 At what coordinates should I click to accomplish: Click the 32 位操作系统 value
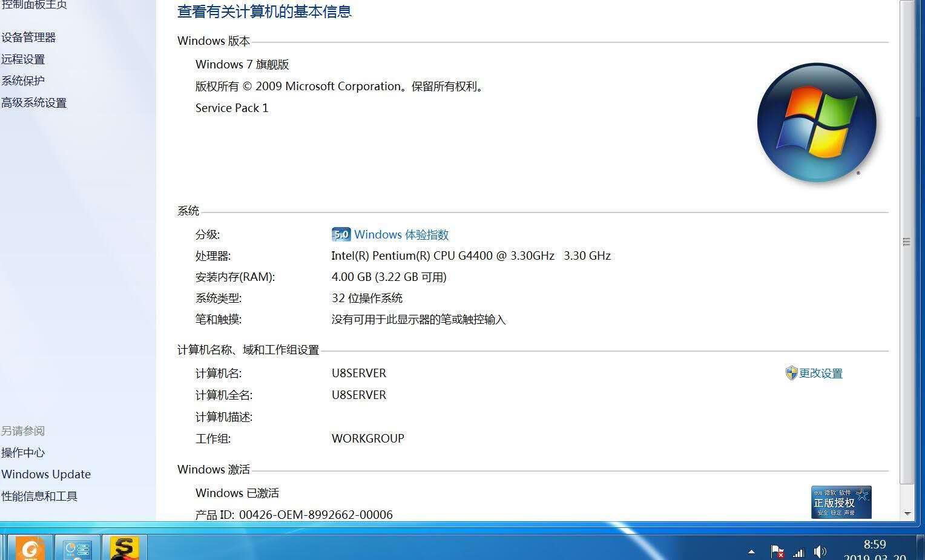click(367, 298)
